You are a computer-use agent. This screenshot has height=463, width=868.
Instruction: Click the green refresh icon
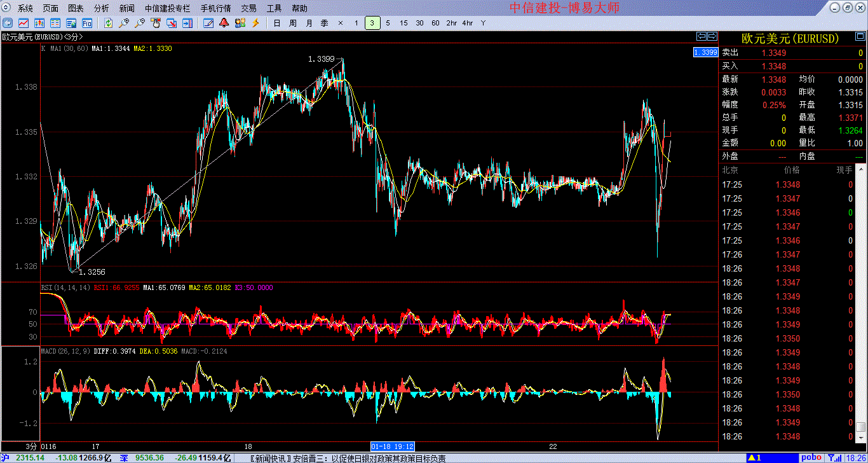pos(109,23)
